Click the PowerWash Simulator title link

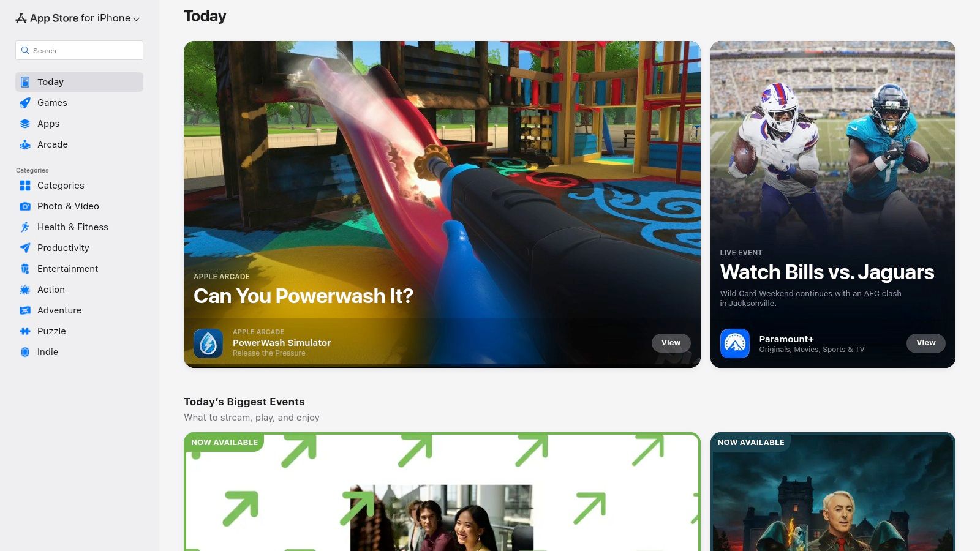point(282,343)
